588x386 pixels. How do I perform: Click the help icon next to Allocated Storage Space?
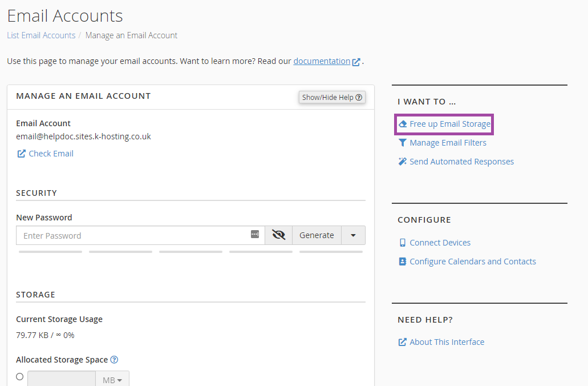pos(115,360)
